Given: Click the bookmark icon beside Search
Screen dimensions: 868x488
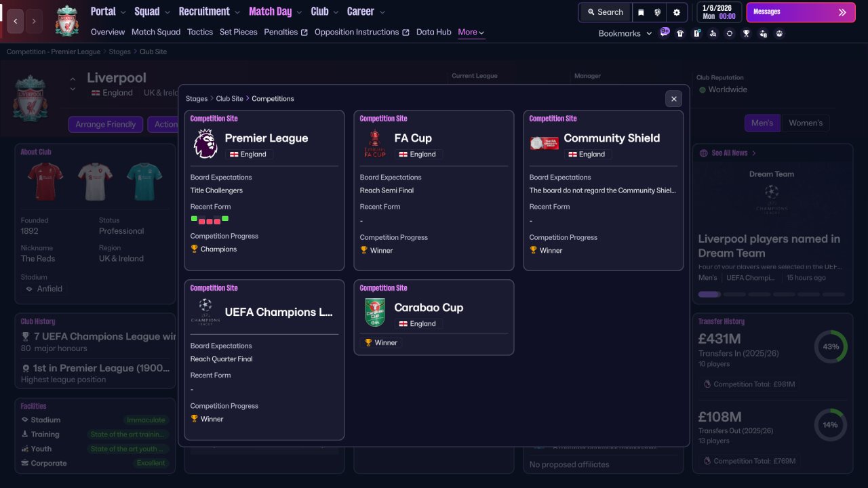Looking at the screenshot, I should click(x=641, y=12).
